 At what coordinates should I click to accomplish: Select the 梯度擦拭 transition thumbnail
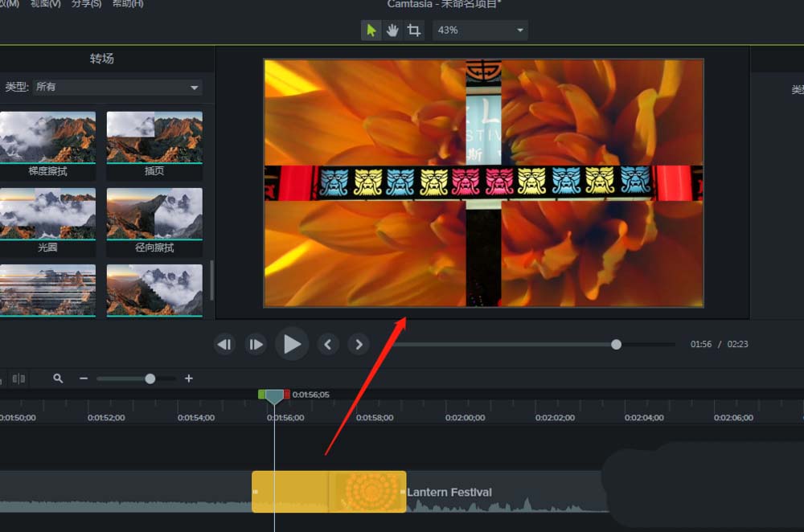[x=48, y=135]
